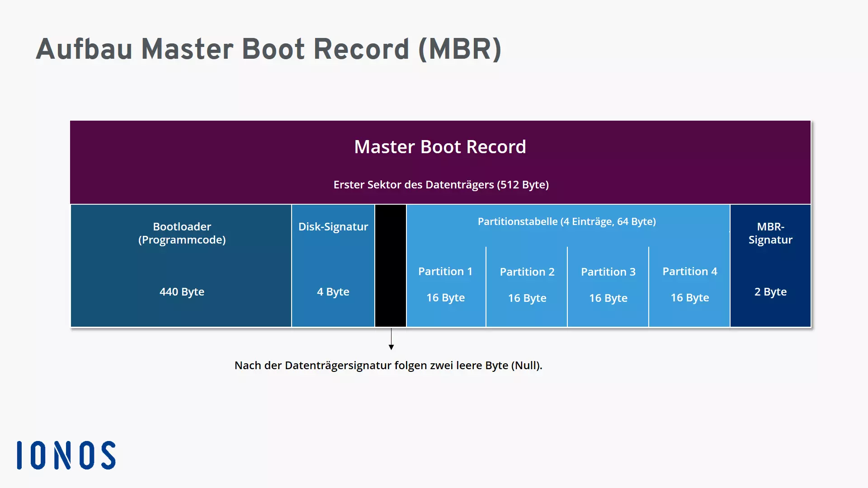Click the "Bootloader (Programmcode)" label

coord(182,233)
